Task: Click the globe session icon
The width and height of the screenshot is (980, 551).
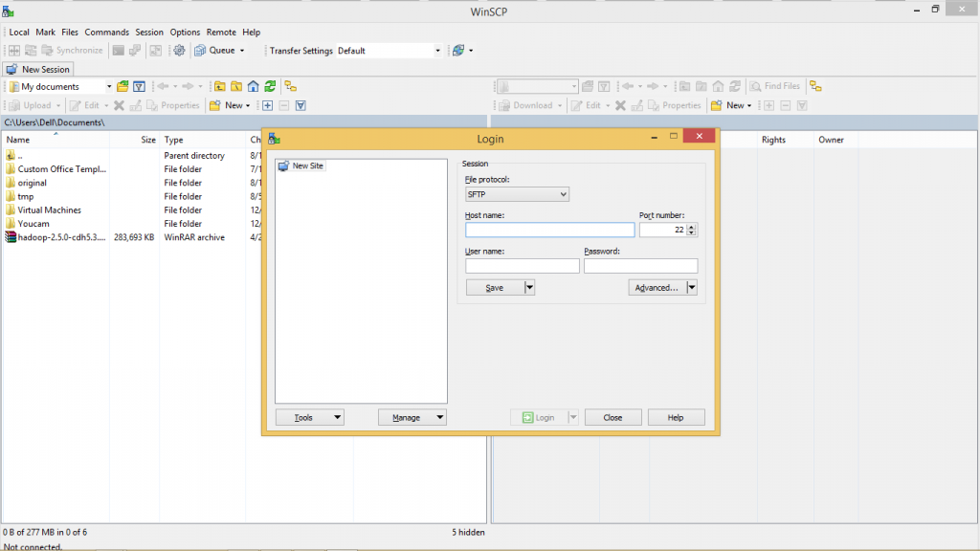Action: tap(458, 51)
